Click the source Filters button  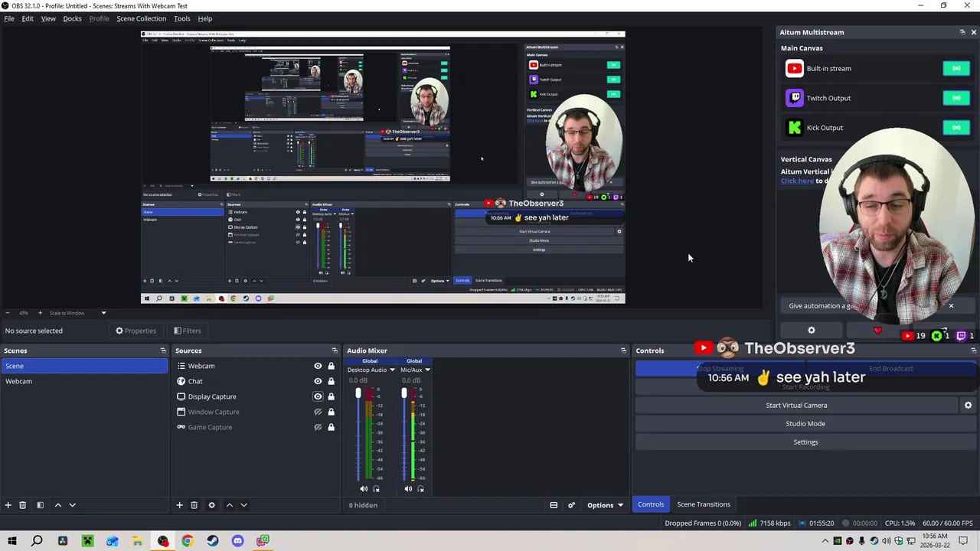click(187, 331)
